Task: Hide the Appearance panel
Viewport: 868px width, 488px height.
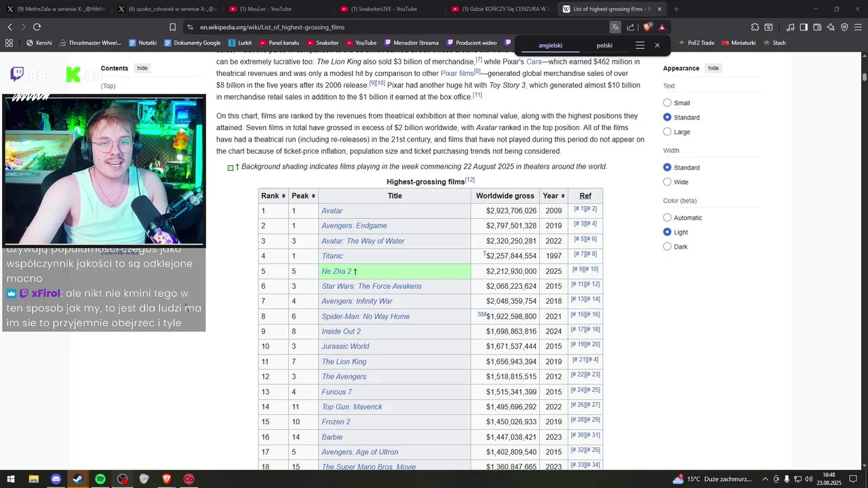Action: tap(713, 68)
